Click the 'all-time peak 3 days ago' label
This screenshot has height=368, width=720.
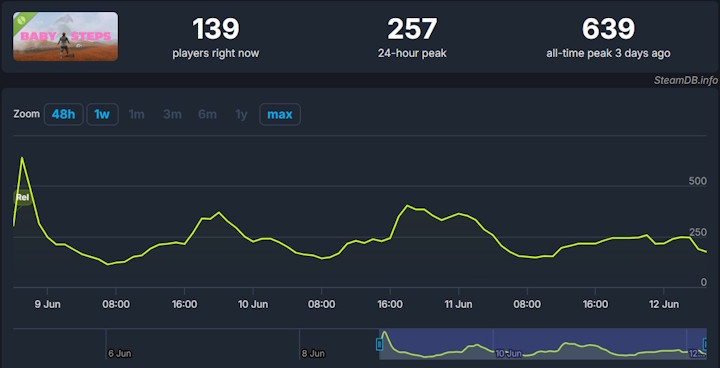608,53
